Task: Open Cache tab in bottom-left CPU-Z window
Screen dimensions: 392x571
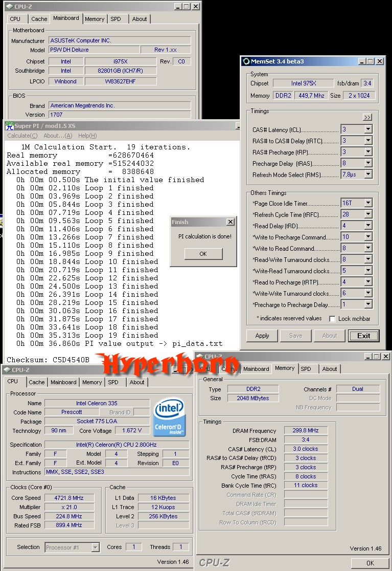Action: pos(37,382)
